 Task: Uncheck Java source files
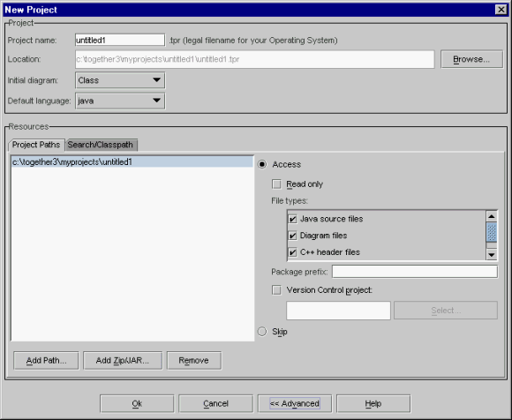[x=292, y=219]
